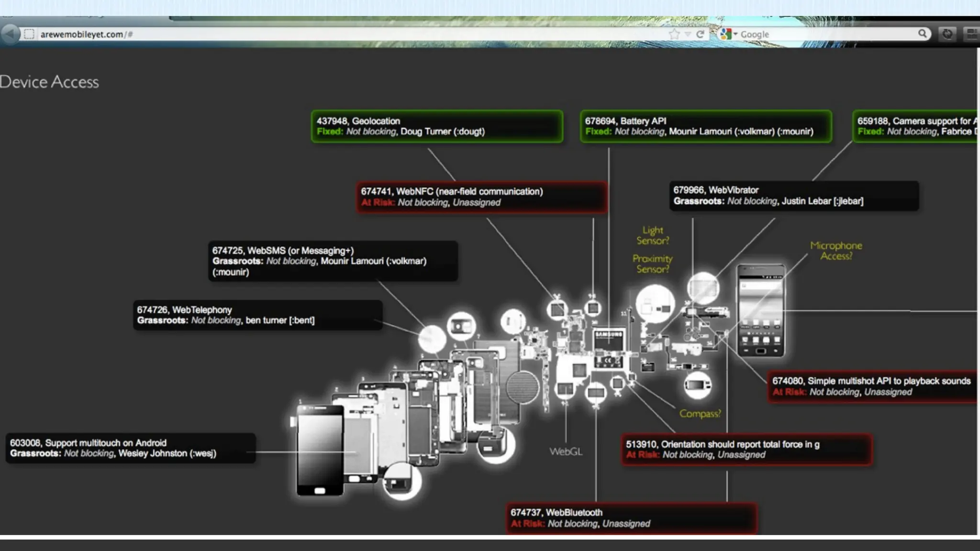This screenshot has height=551, width=980.
Task: Open the 674725 WebSMS bug box
Action: (x=333, y=261)
